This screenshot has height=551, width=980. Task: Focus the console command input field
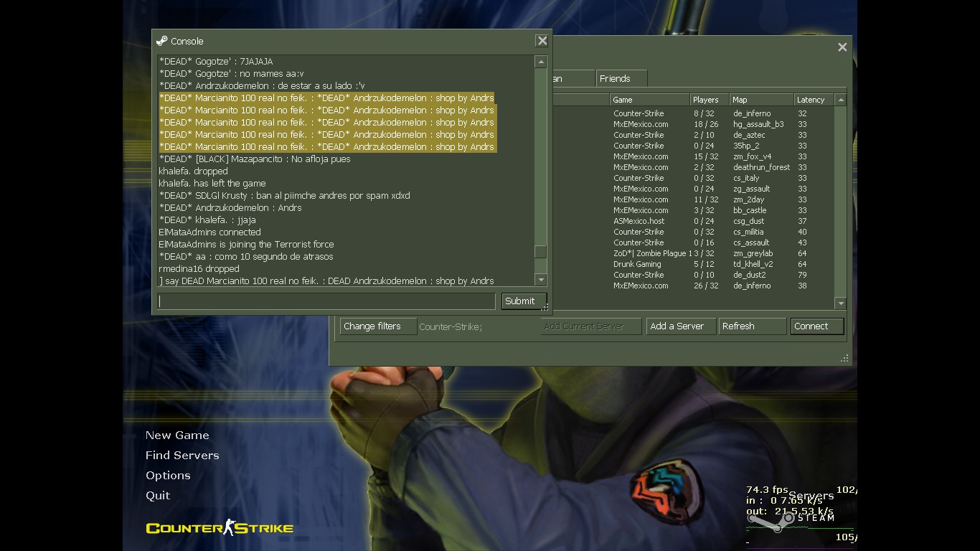click(x=327, y=301)
